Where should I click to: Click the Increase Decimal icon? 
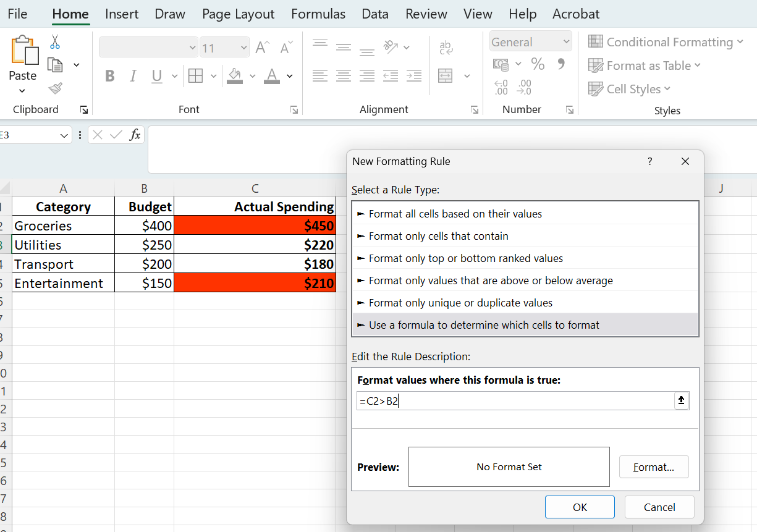pyautogui.click(x=501, y=87)
